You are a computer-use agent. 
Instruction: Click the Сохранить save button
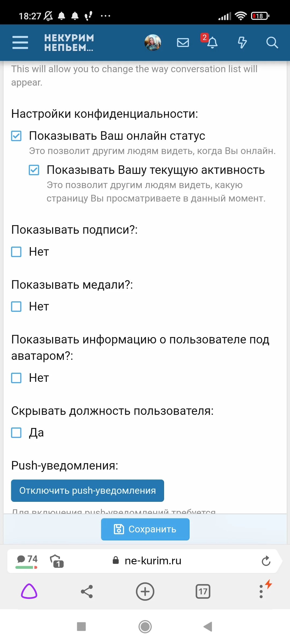(145, 529)
